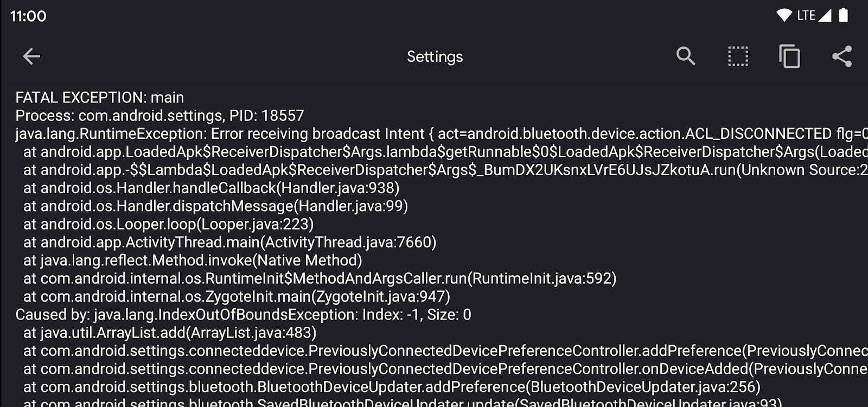868x407 pixels.
Task: Select the Settings title in the header
Action: (x=434, y=56)
